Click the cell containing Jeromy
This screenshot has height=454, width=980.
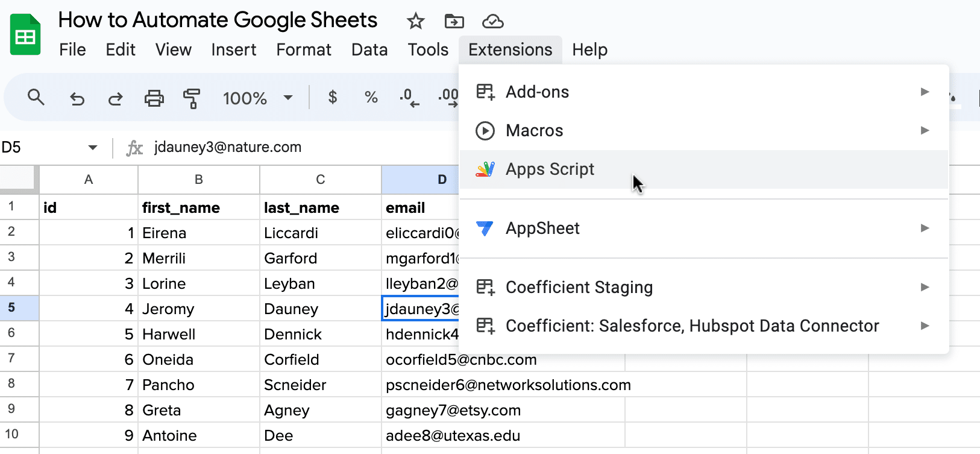tap(199, 309)
